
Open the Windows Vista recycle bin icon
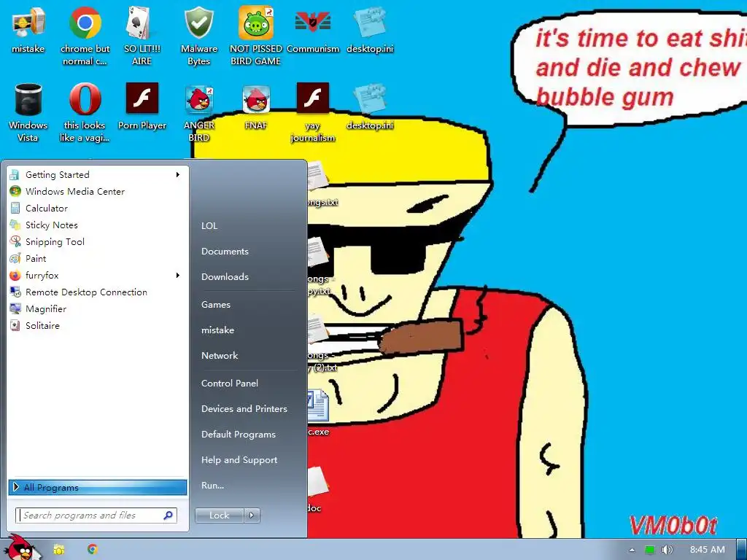[28, 113]
